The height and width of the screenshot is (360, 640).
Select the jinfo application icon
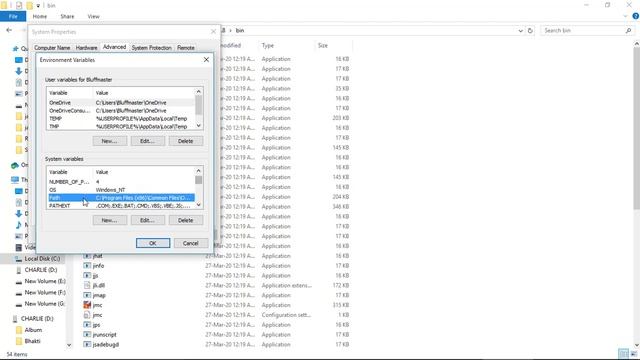pos(87,266)
